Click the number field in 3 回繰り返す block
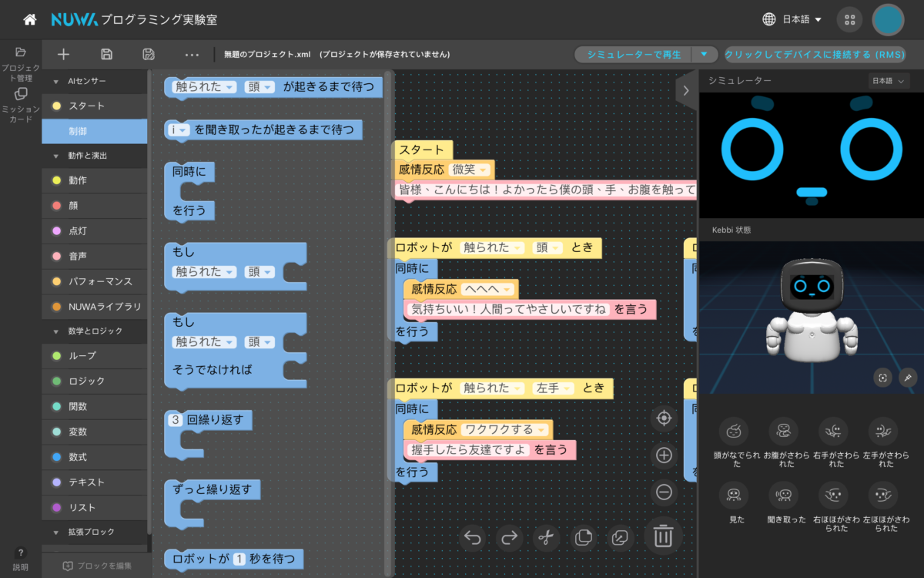The height and width of the screenshot is (578, 924). coord(176,420)
